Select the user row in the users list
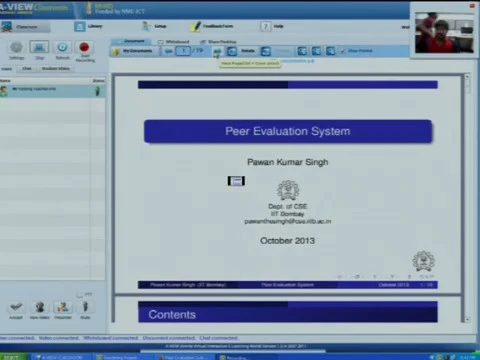This screenshot has height=360, width=480. click(53, 91)
